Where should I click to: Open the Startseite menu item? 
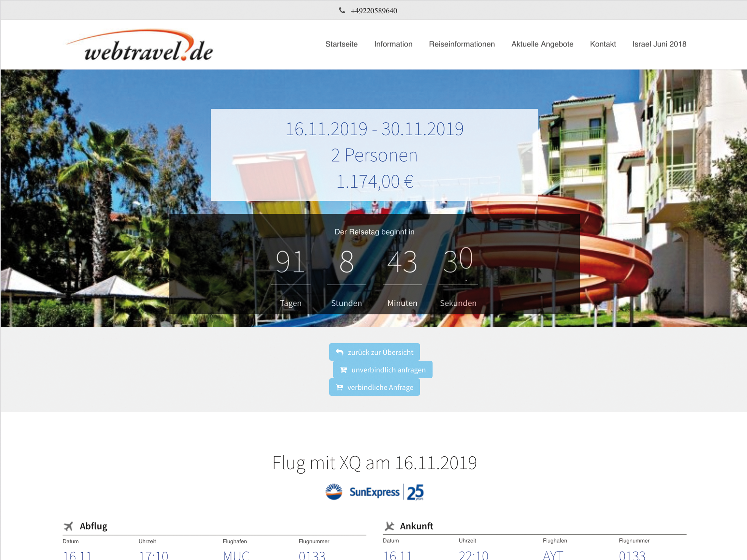coord(341,44)
